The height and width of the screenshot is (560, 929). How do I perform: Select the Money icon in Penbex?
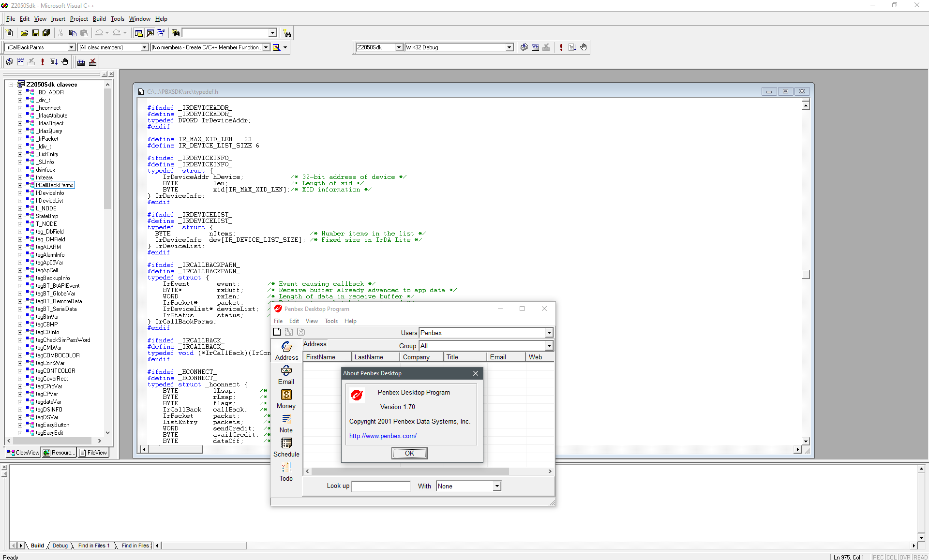click(x=286, y=398)
